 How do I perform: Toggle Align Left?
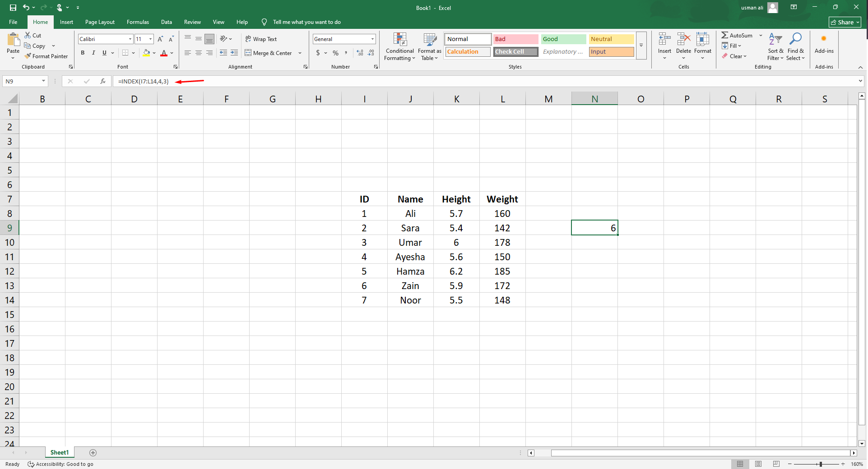point(188,53)
